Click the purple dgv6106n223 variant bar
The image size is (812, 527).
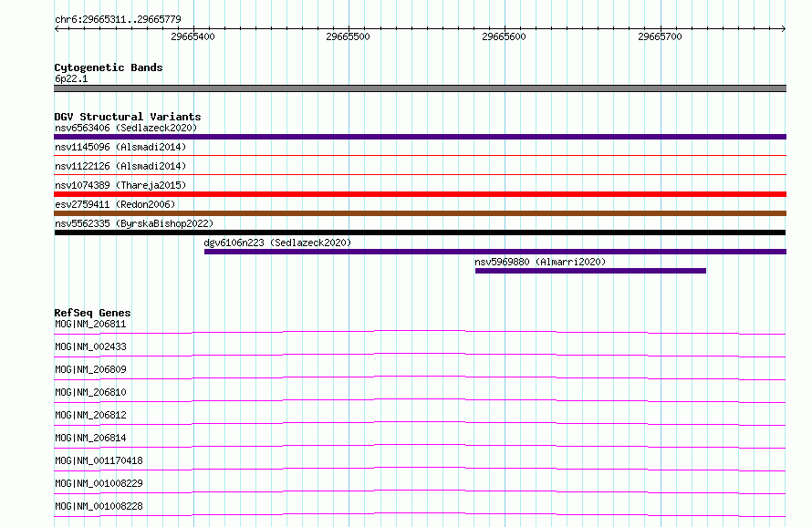point(495,252)
